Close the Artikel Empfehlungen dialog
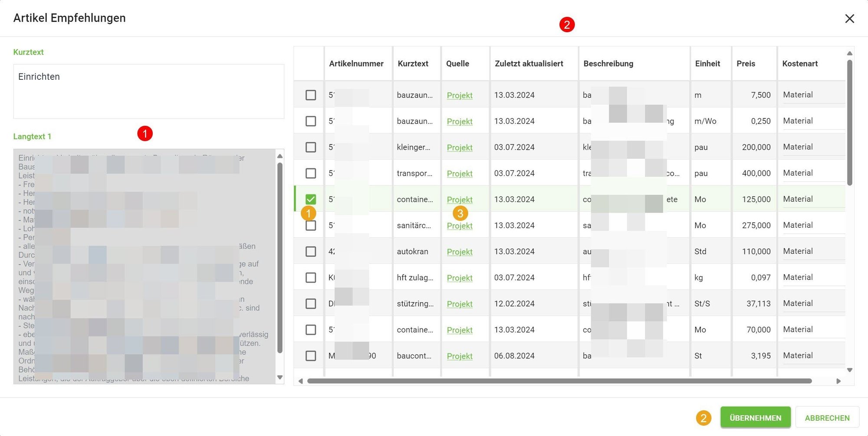Viewport: 868px width, 436px height. tap(849, 19)
